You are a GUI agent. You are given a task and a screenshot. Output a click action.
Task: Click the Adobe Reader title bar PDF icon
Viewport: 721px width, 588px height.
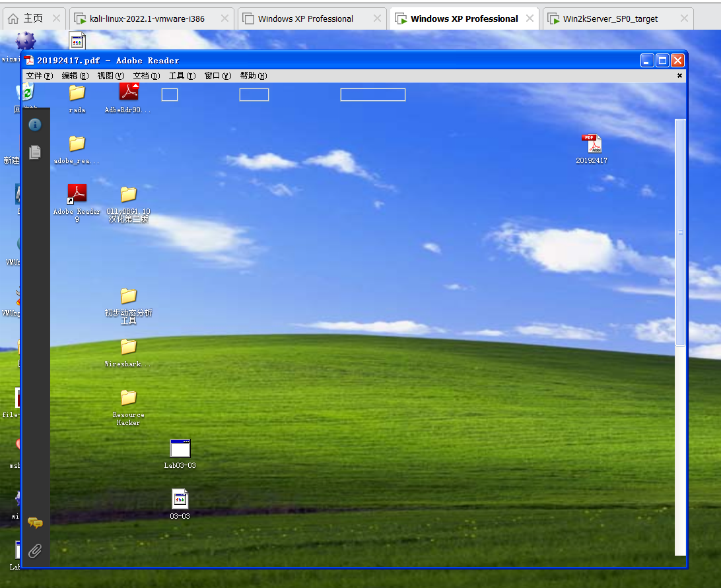[30, 60]
